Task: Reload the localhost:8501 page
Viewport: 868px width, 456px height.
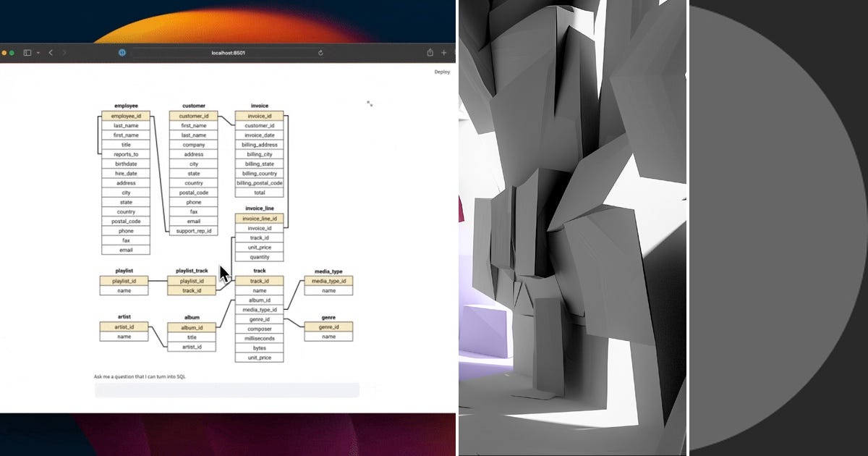Action: pyautogui.click(x=320, y=52)
